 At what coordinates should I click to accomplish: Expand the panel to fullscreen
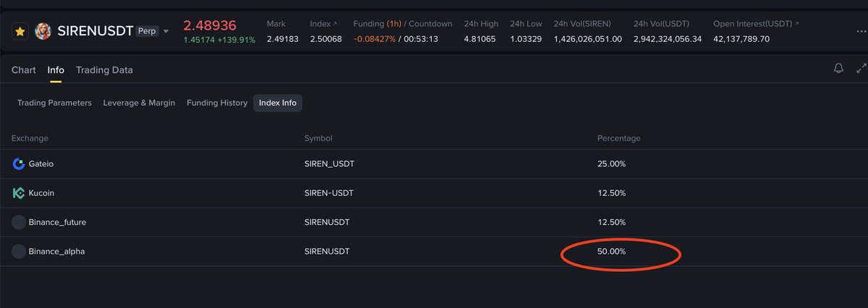pyautogui.click(x=861, y=69)
